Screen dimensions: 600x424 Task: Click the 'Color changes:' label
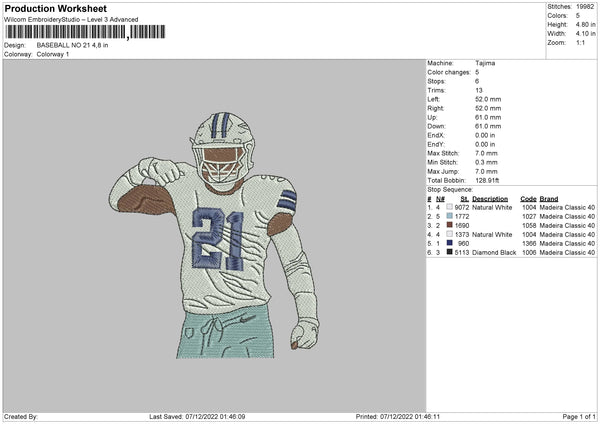coord(449,72)
